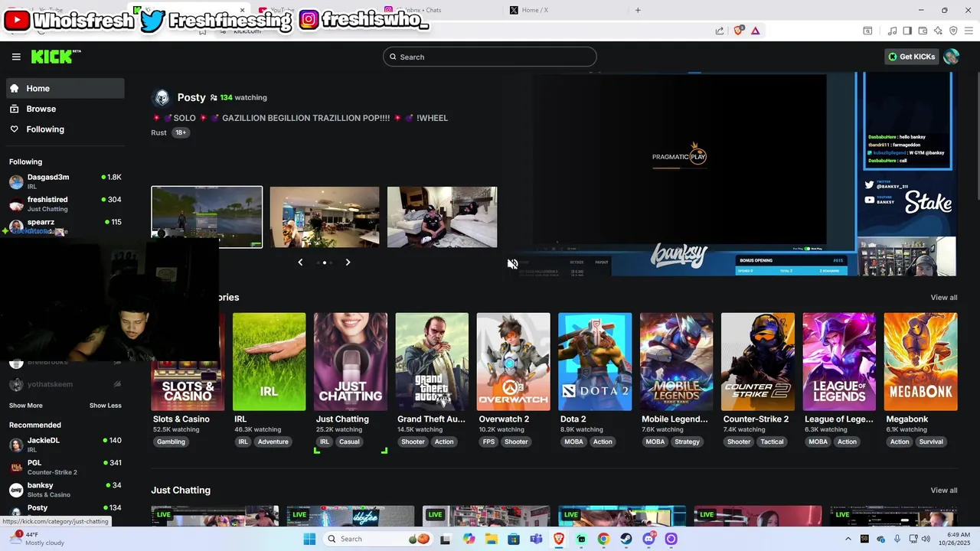Viewport: 980px width, 551px height.
Task: Click the Survival tag under Megabonk
Action: [931, 442]
